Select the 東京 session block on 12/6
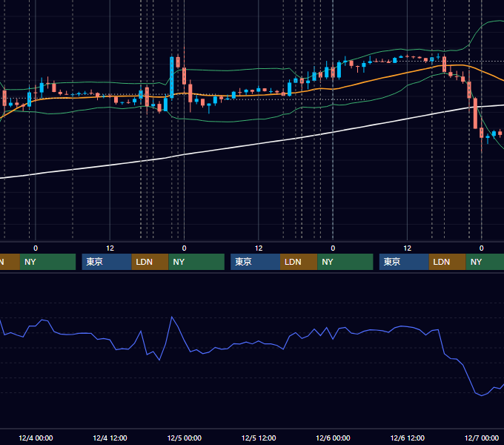504x445 pixels. click(x=404, y=262)
